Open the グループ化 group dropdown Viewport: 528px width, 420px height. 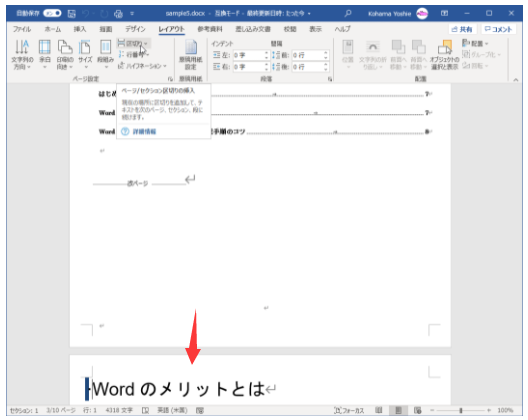482,54
